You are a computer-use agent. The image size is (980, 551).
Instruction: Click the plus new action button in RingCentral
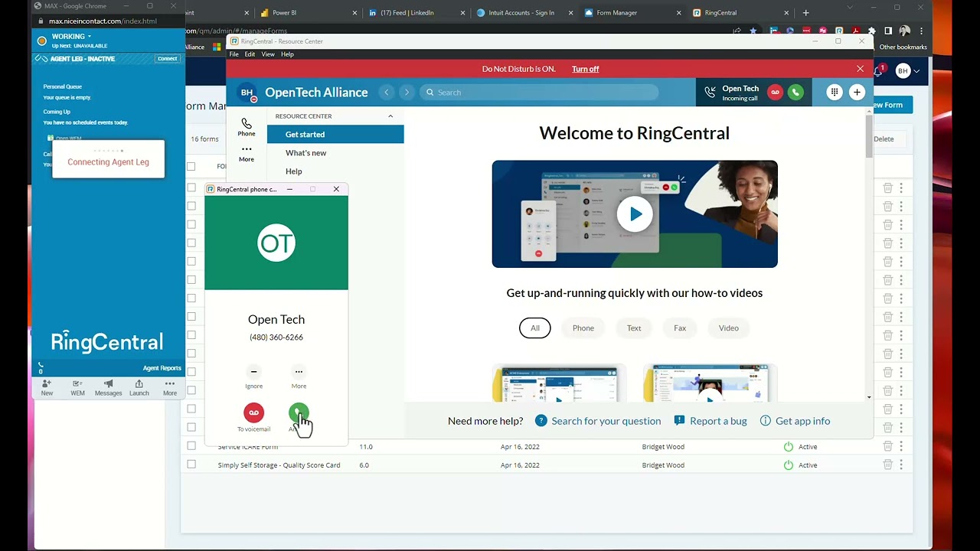tap(857, 93)
